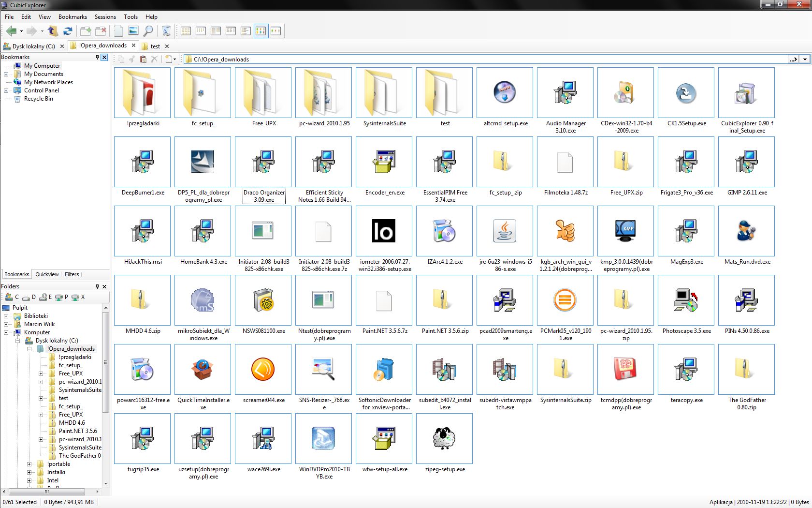The image size is (812, 508).
Task: Jump to drive C in Folders toolbar
Action: click(12, 297)
